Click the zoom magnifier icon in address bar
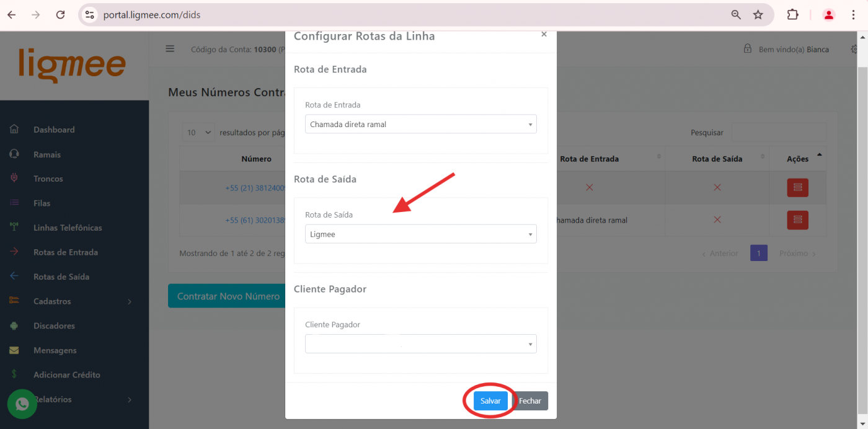Screen dimensions: 868x429 [x=736, y=15]
